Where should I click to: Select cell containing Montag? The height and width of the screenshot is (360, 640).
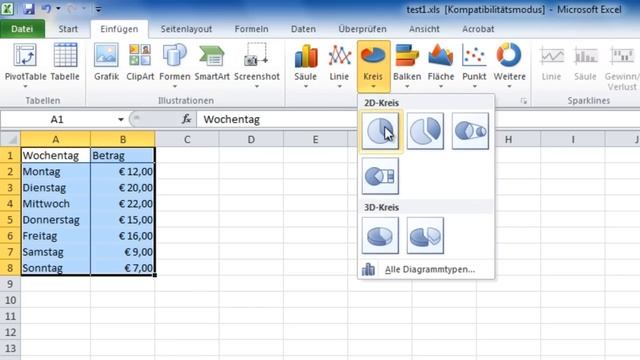[56, 172]
